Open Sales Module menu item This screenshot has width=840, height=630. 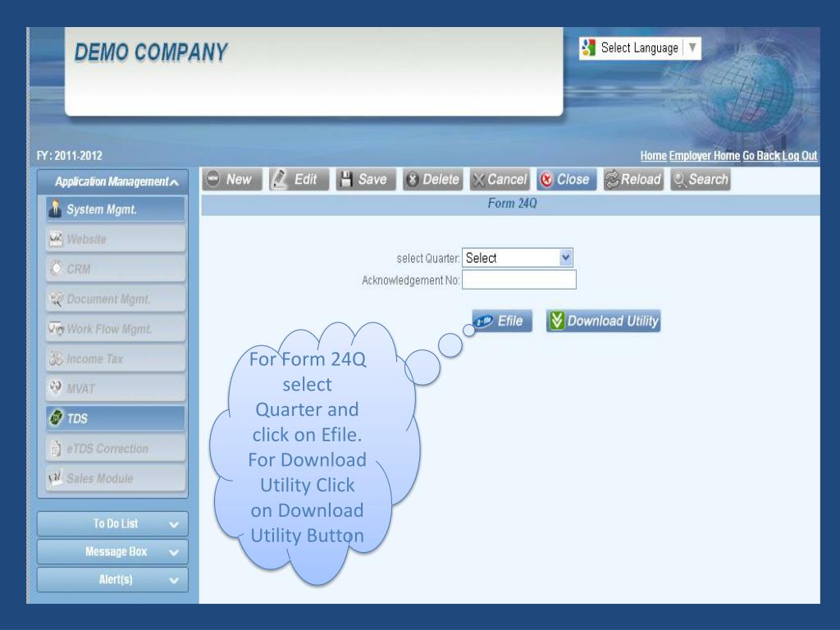click(x=116, y=478)
